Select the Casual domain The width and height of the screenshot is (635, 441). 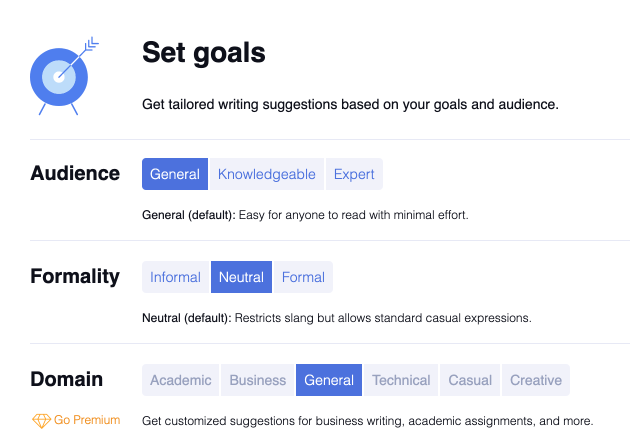(470, 380)
